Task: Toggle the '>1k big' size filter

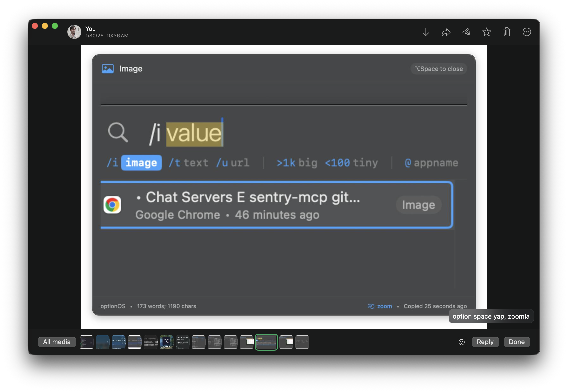Action: pyautogui.click(x=297, y=163)
